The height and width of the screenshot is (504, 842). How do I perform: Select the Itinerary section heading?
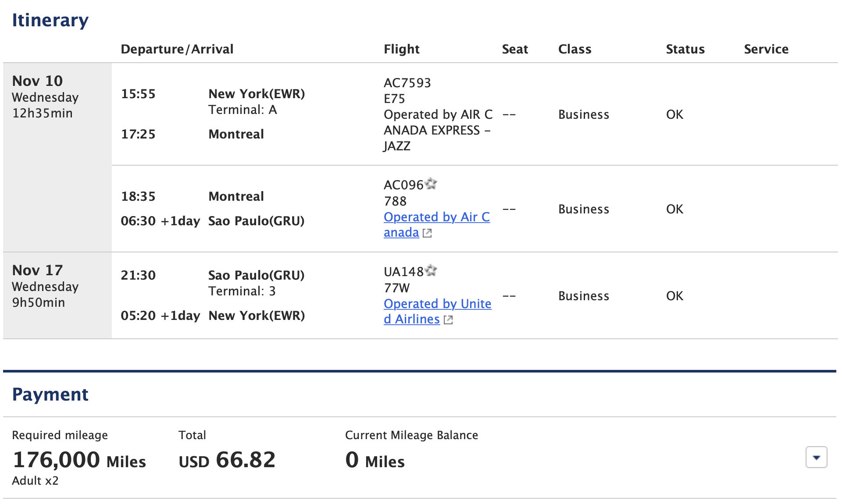click(50, 19)
